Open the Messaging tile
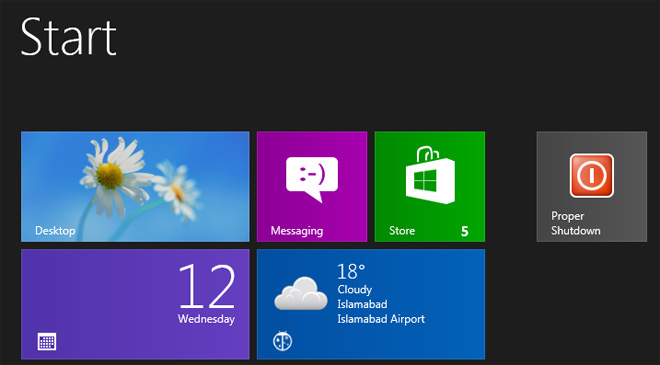Image resolution: width=660 pixels, height=365 pixels. [312, 186]
